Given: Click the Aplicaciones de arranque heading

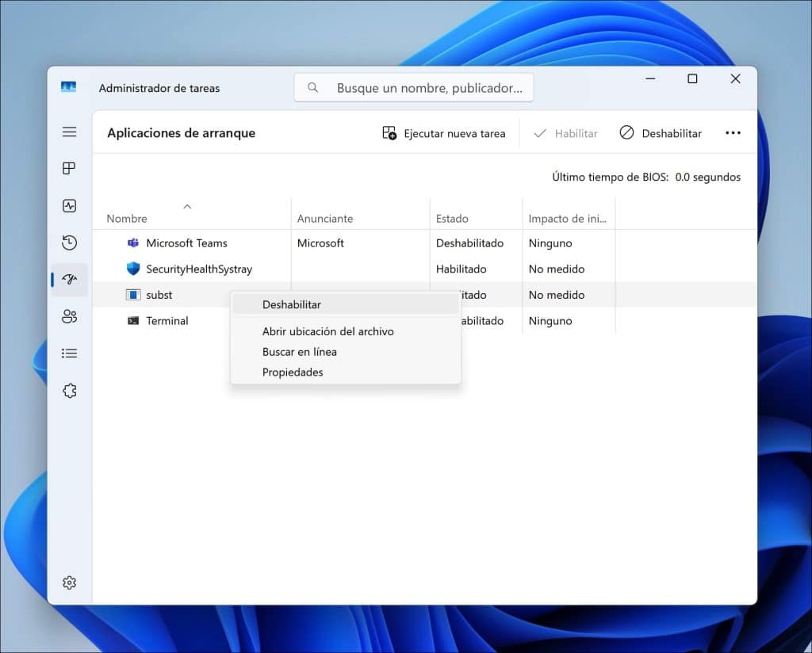Looking at the screenshot, I should click(182, 133).
